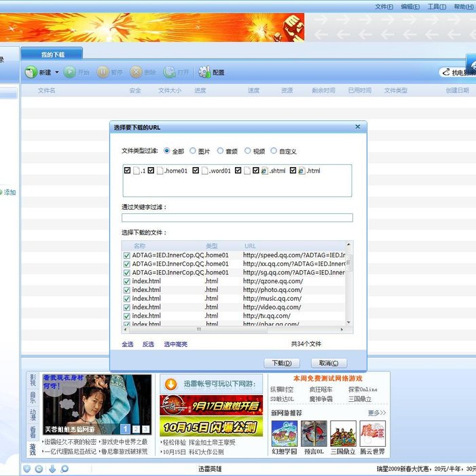The height and width of the screenshot is (476, 476).
Task: Switch to the 我的下载 tab
Action: tap(52, 54)
